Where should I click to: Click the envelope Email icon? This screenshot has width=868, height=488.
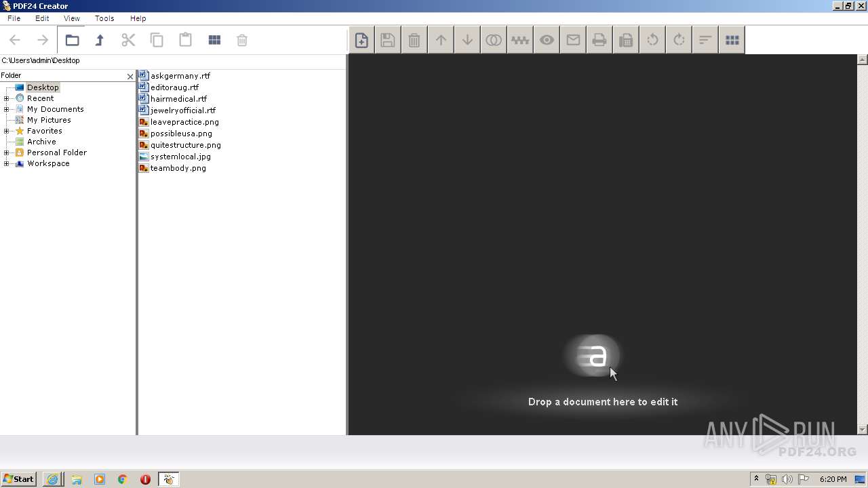[573, 40]
